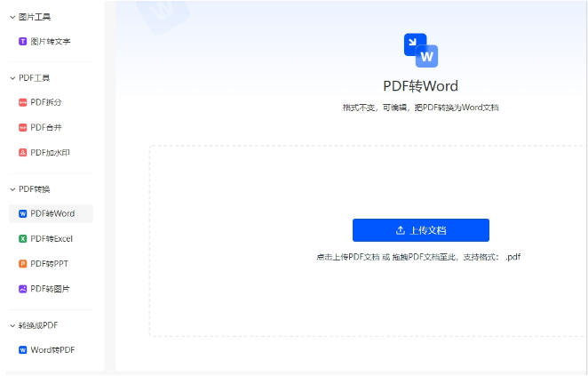
Task: Open PDF转图片 converter
Action: tap(51, 289)
